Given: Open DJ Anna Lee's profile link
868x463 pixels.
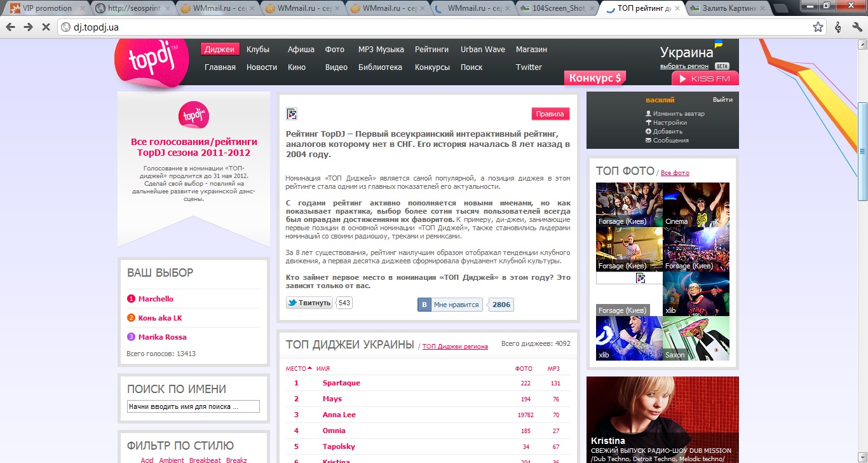Looking at the screenshot, I should click(x=339, y=415).
